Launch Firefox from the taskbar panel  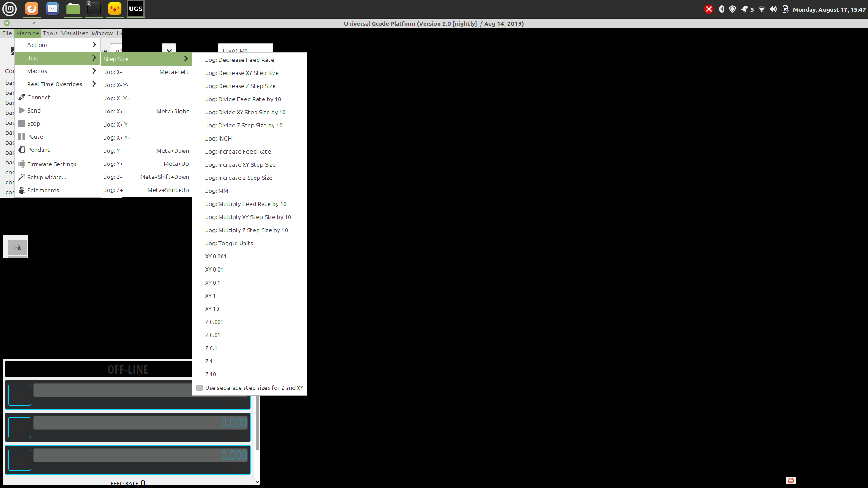[x=32, y=9]
